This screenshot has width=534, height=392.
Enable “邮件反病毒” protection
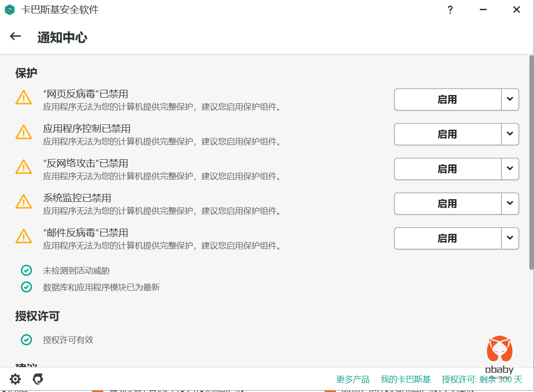[447, 238]
